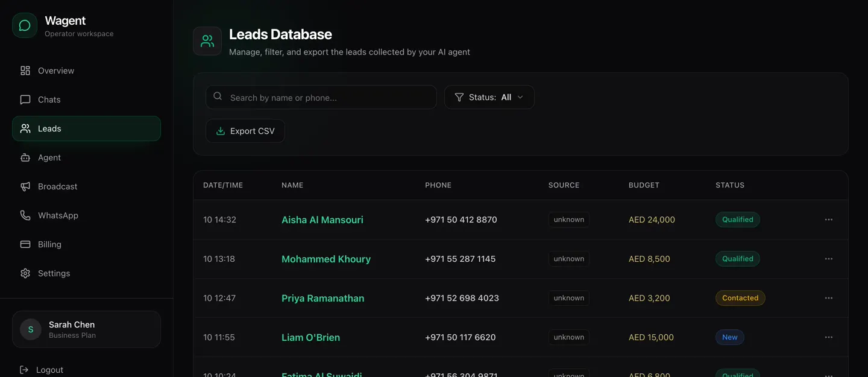868x377 pixels.
Task: Click the 10 14:32 timestamp
Action: [x=219, y=220]
